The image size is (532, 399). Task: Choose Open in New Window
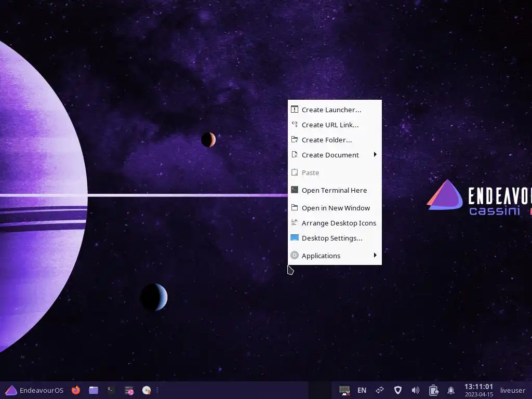[335, 208]
